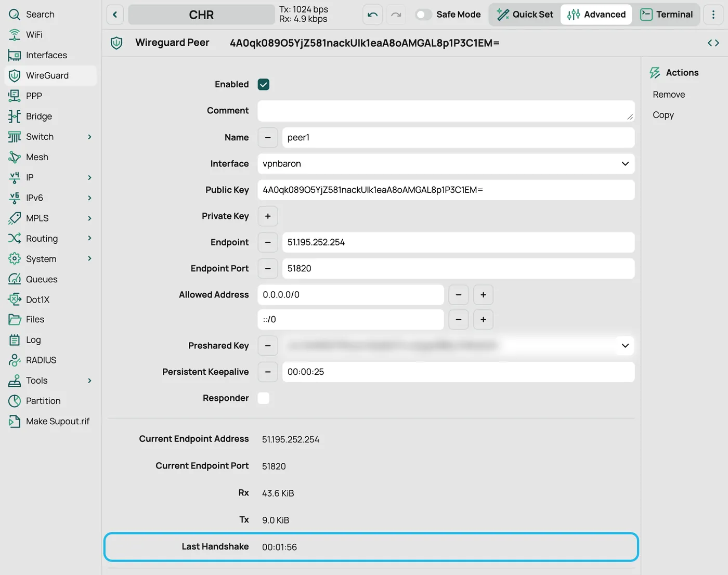Open WiFi from the sidebar
The image size is (728, 575).
(x=25, y=35)
